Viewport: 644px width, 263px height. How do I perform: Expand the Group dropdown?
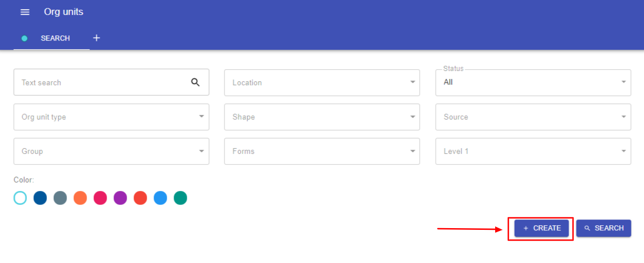tap(111, 152)
